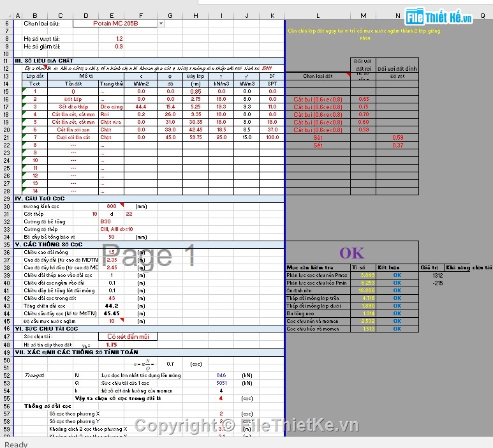Click the select-all corner triangle

pyautogui.click(x=10, y=16)
